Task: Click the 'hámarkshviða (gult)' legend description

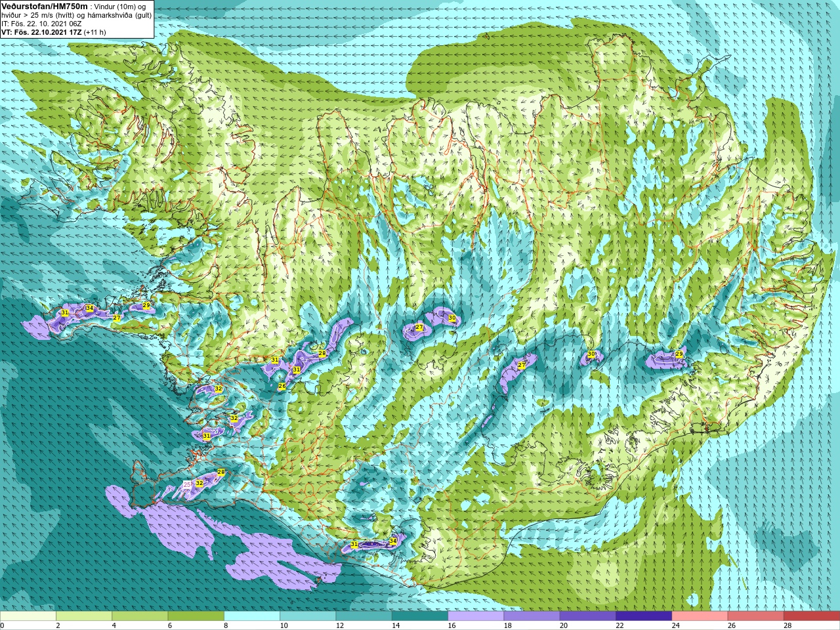Action: point(119,15)
